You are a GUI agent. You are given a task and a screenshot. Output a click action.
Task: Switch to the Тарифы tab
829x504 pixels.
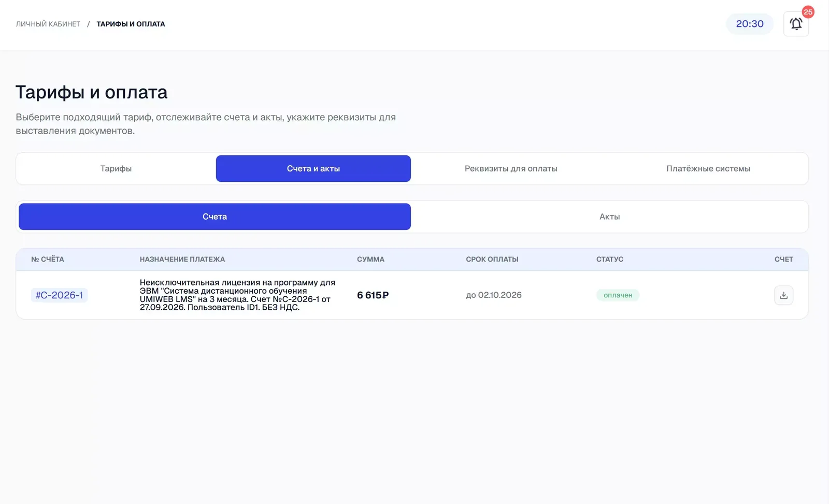tap(116, 168)
